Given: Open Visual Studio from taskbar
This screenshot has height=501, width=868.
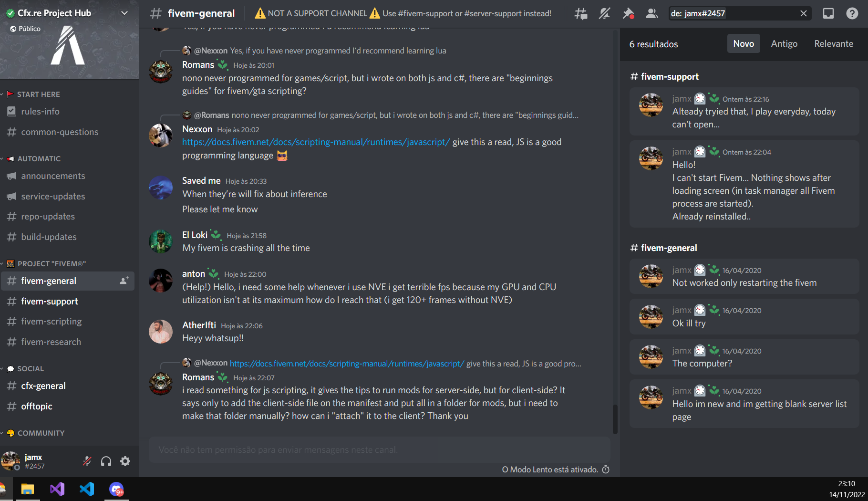Looking at the screenshot, I should tap(57, 489).
